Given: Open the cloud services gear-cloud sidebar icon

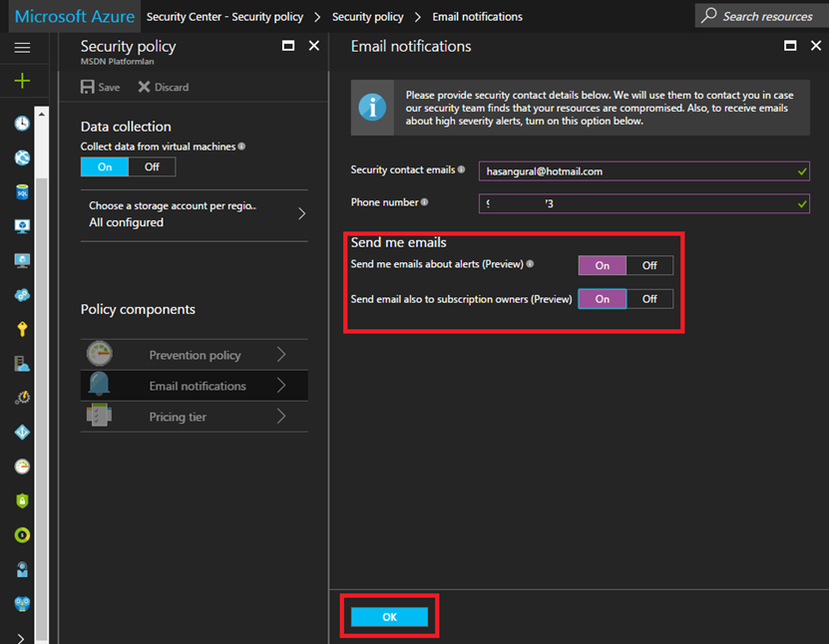Looking at the screenshot, I should (22, 295).
